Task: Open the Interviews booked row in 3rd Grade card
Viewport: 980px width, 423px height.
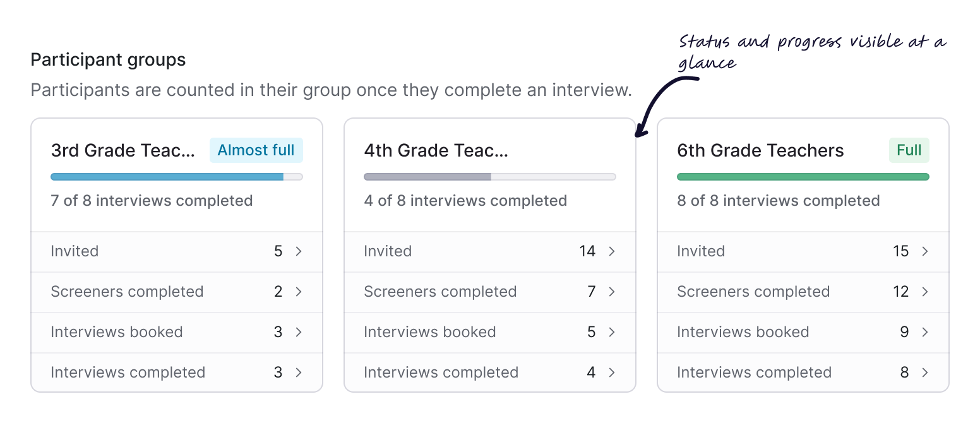Action: [299, 332]
